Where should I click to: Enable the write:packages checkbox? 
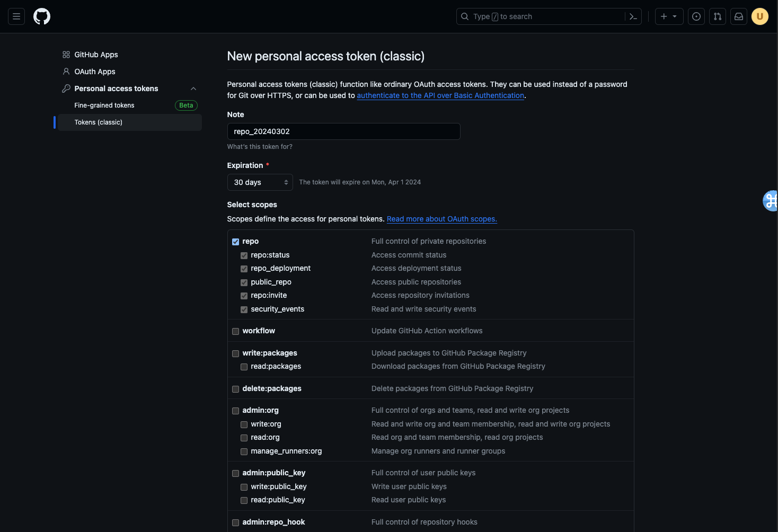pyautogui.click(x=235, y=353)
